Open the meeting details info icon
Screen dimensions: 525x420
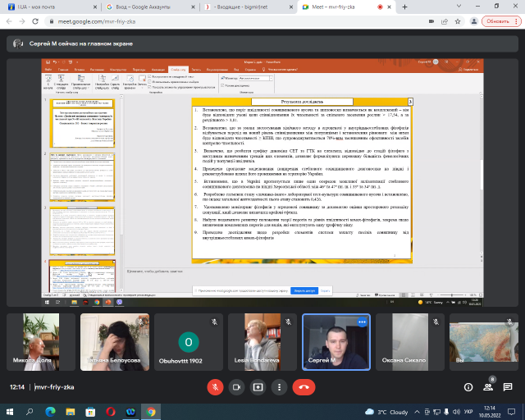(468, 387)
